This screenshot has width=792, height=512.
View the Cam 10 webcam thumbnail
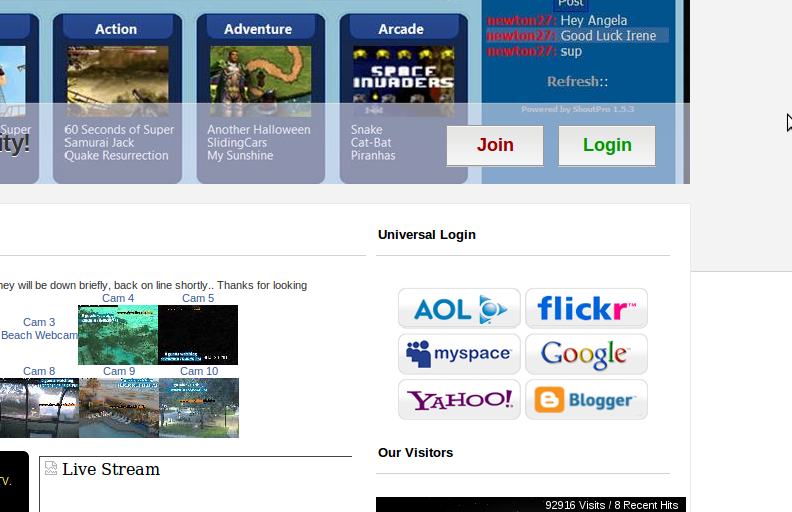coord(199,408)
